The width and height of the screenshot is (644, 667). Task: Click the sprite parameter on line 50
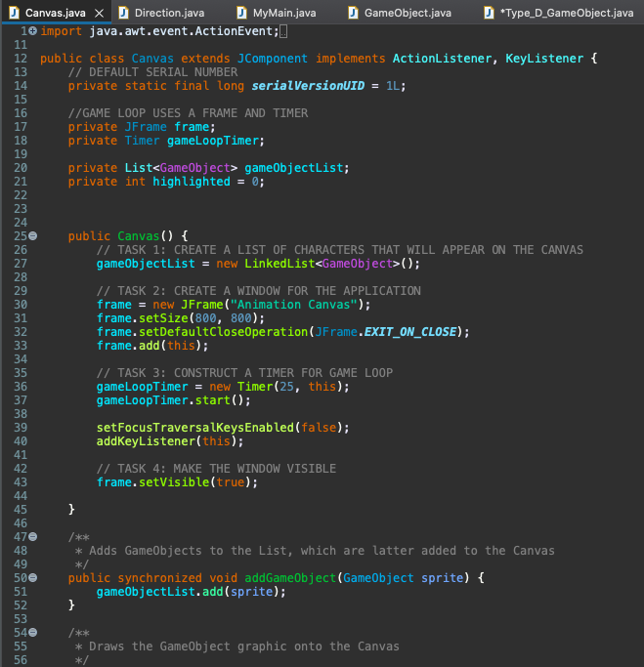(442, 578)
